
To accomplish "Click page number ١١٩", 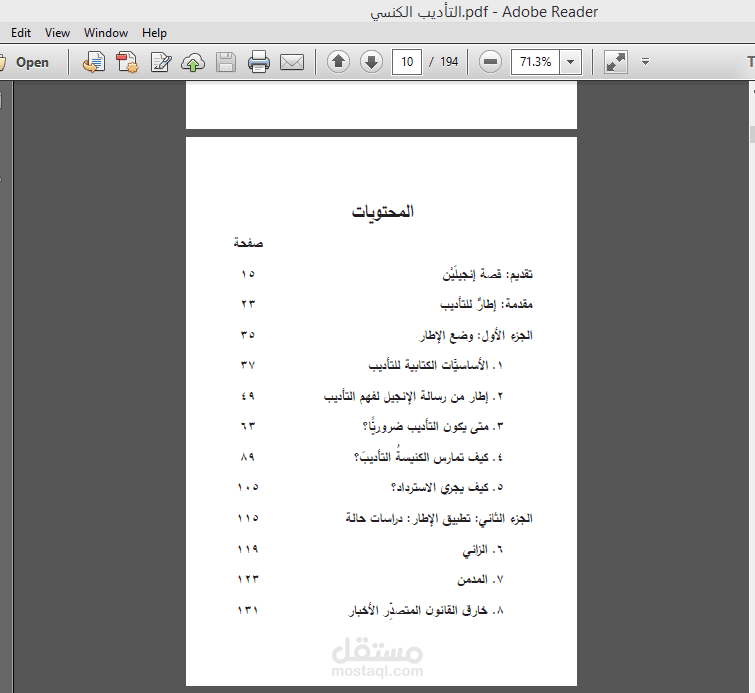I will 248,549.
